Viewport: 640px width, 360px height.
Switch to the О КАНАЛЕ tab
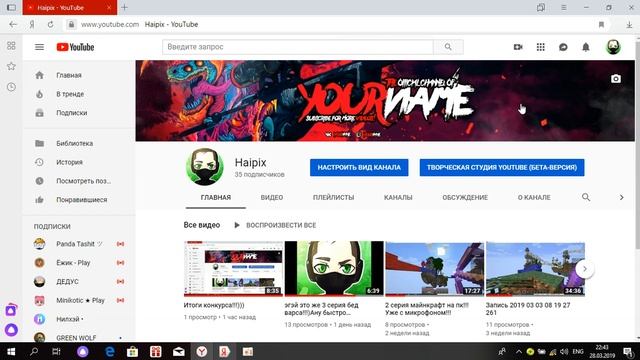(534, 198)
